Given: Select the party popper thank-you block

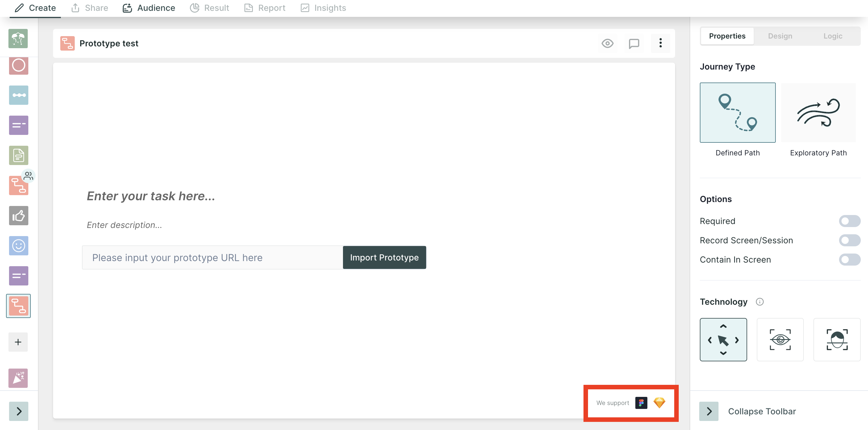Looking at the screenshot, I should coord(18,378).
